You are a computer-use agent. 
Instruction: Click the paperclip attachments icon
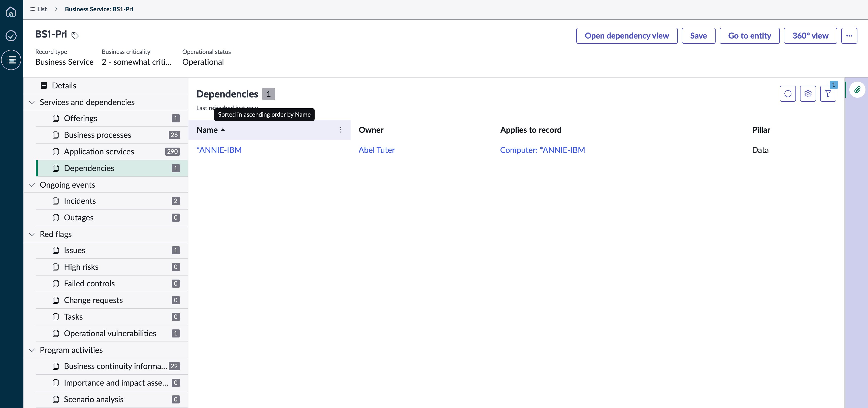point(857,90)
